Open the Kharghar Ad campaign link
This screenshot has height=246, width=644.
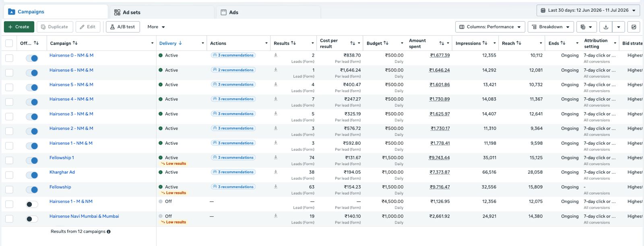coord(62,172)
